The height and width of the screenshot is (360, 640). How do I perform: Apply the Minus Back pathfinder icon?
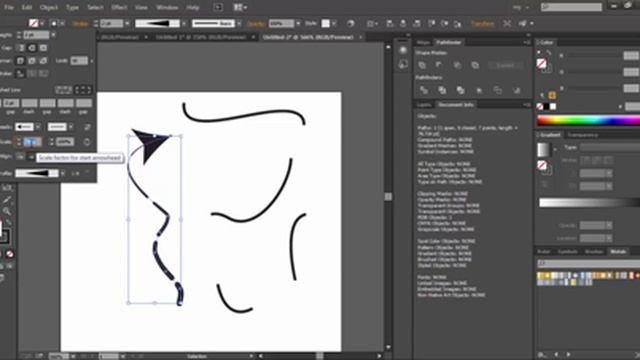(516, 90)
